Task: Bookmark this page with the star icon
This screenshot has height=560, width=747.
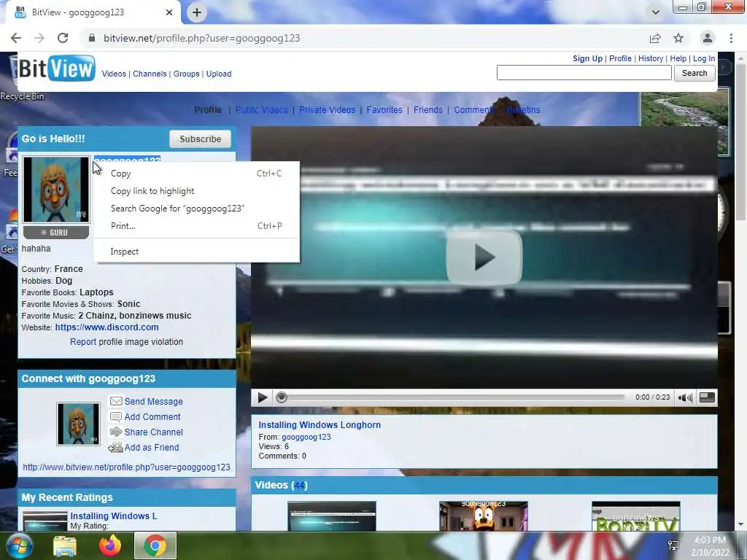Action: [678, 38]
